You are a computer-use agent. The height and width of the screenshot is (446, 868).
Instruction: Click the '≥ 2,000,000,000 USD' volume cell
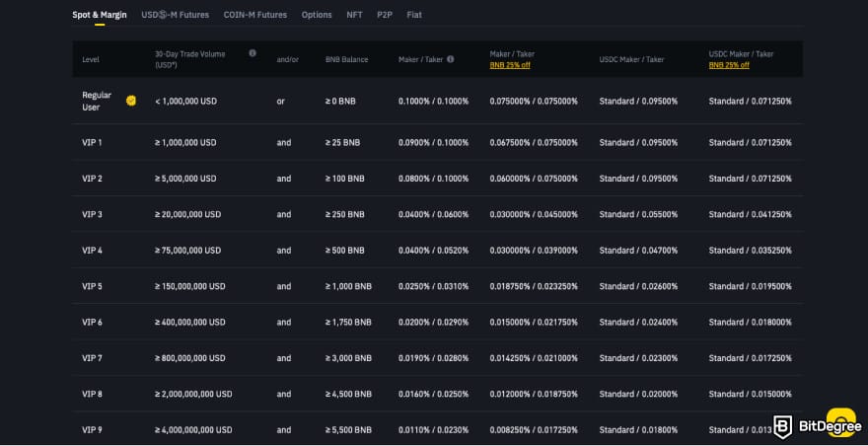(193, 394)
